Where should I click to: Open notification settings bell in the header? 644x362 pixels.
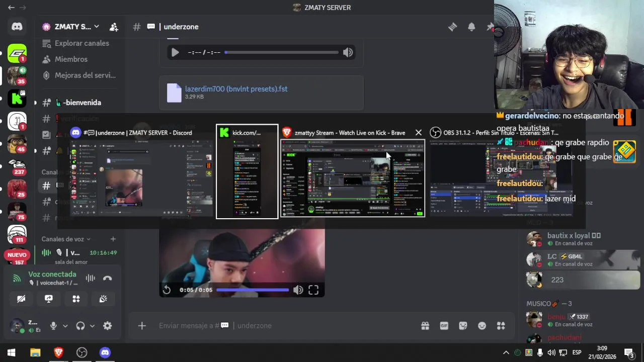[471, 27]
